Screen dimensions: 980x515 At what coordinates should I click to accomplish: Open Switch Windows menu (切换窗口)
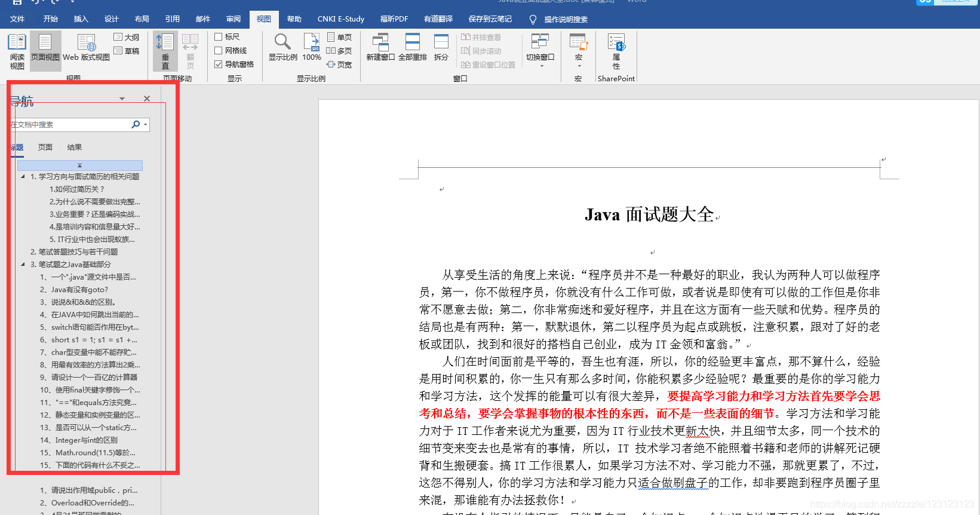(x=540, y=50)
